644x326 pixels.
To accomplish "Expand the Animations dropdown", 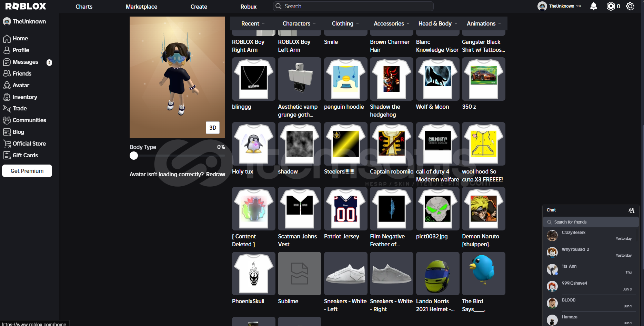I will click(484, 23).
